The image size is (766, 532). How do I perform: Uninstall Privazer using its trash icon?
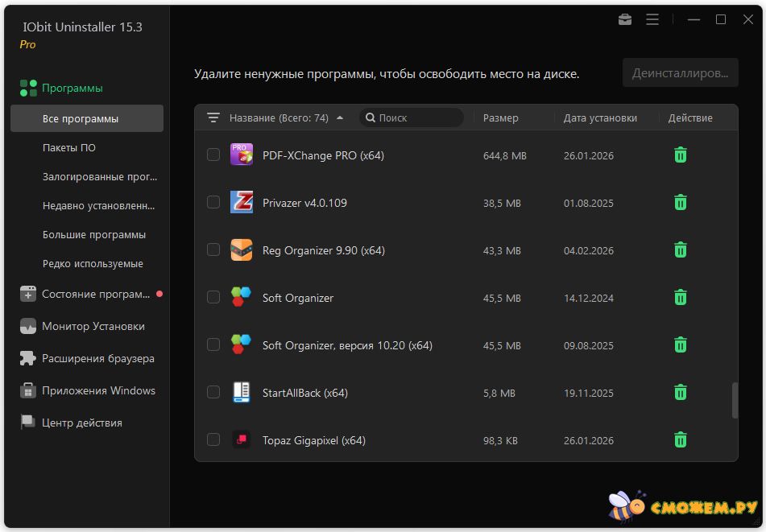pos(680,203)
